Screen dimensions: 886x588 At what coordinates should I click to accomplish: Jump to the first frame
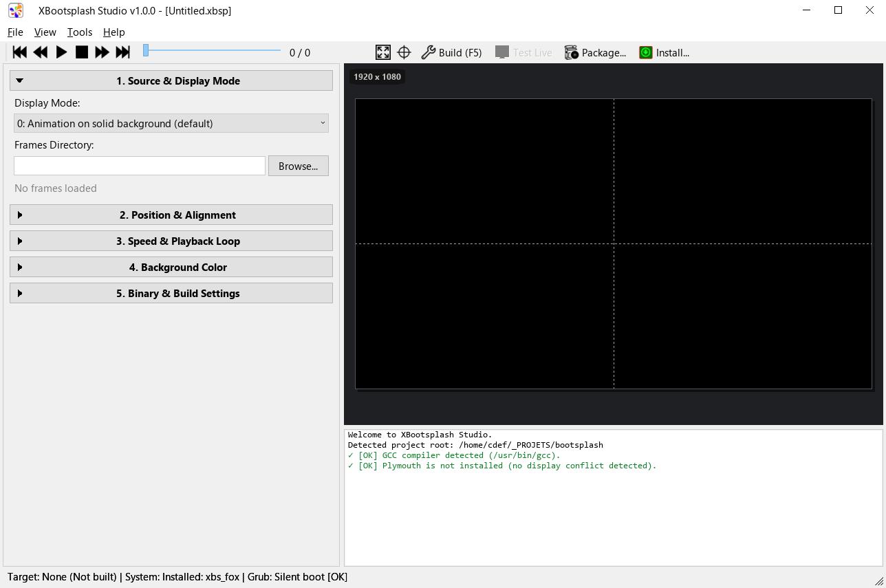tap(20, 52)
